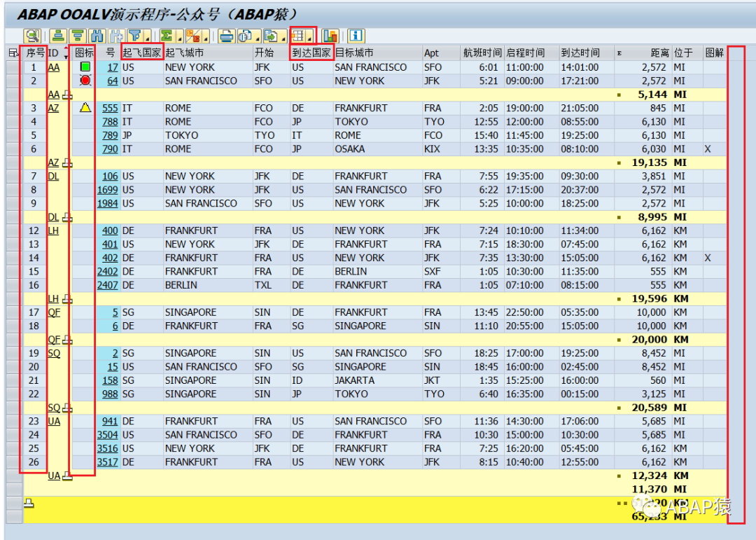Open flight number 3517 link
756x540 pixels.
tap(108, 462)
